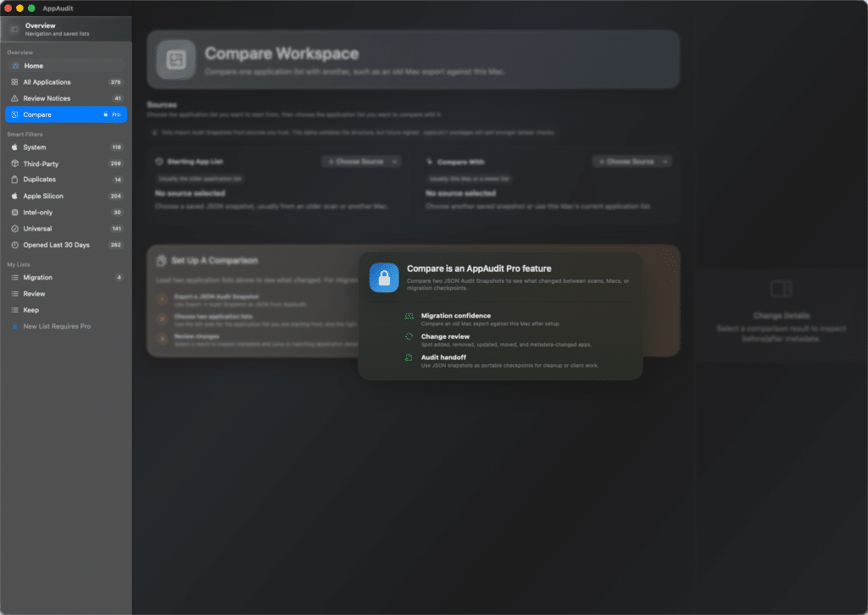Click the AppAudit window title
Viewport: 868px width, 615px height.
coord(58,8)
